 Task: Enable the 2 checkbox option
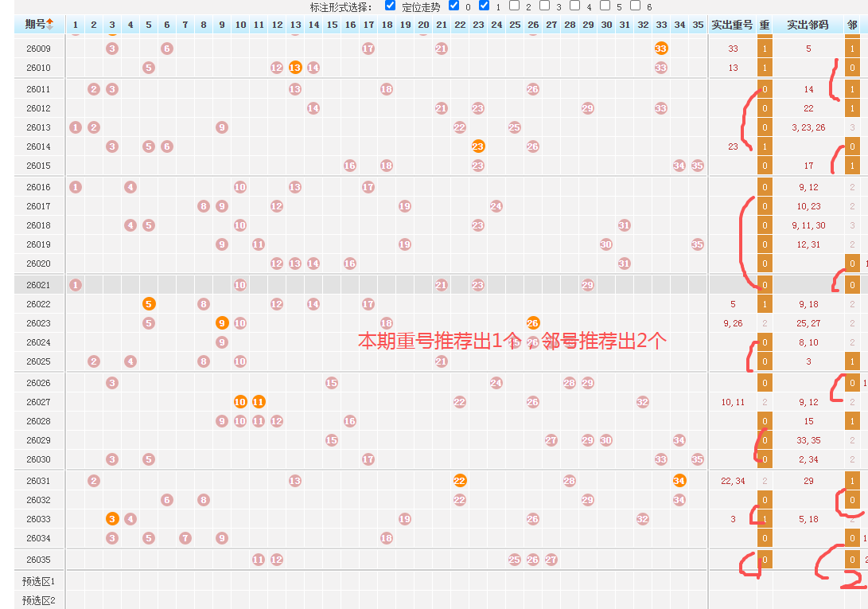(x=514, y=6)
